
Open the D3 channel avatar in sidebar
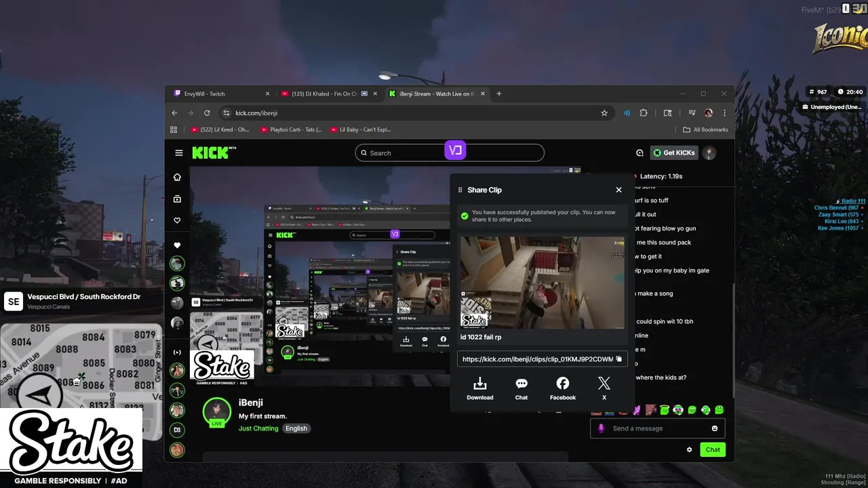point(177,430)
